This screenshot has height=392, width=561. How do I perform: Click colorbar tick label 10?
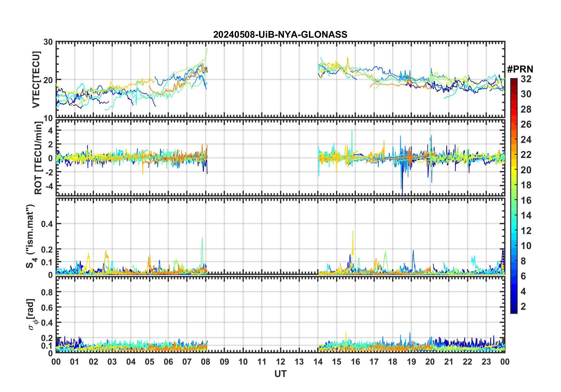coord(526,246)
